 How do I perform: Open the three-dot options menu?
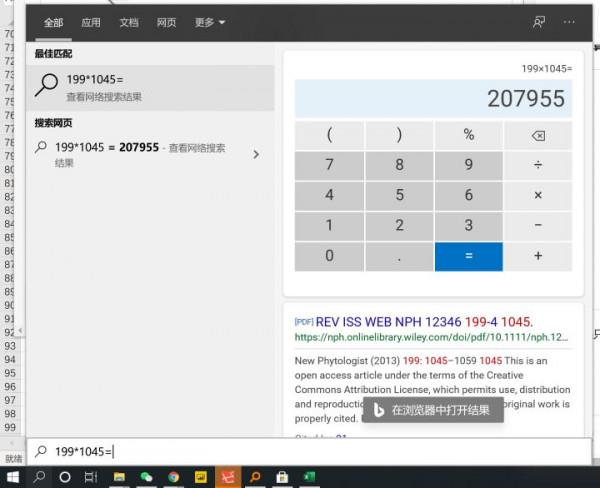click(569, 22)
